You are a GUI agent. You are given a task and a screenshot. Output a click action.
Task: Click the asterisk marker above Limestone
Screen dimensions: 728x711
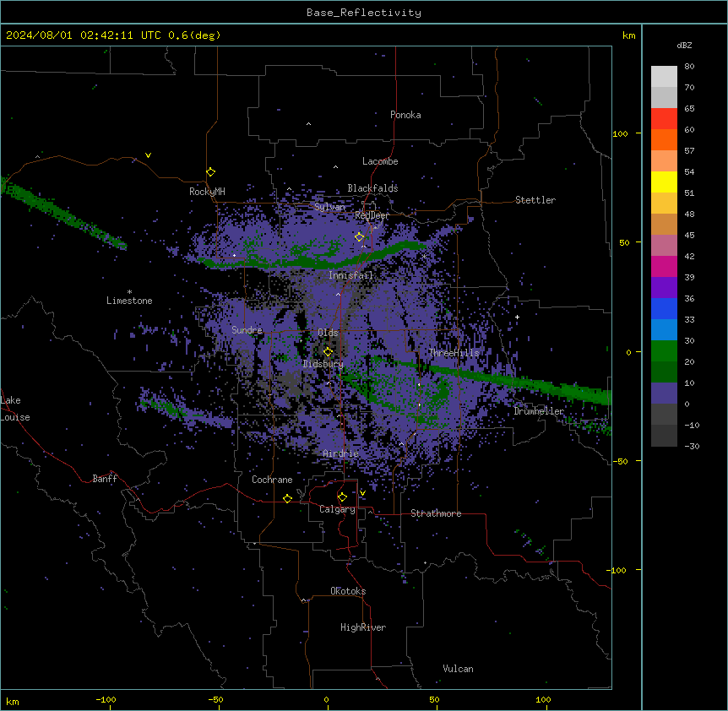click(x=129, y=292)
